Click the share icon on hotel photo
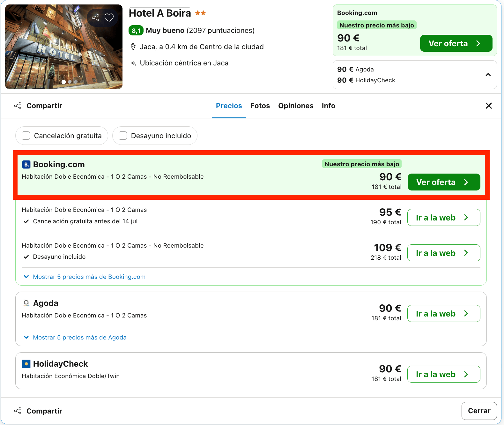Screen dimensions: 504x425 (95, 18)
